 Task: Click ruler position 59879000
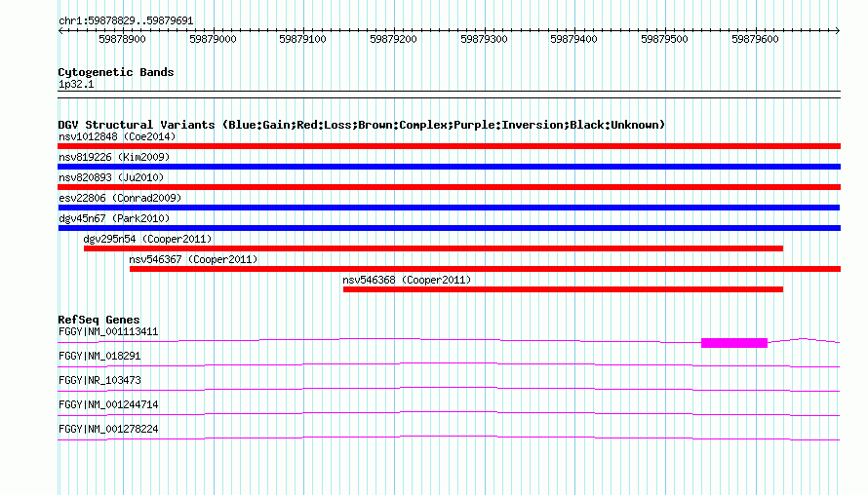[x=214, y=39]
